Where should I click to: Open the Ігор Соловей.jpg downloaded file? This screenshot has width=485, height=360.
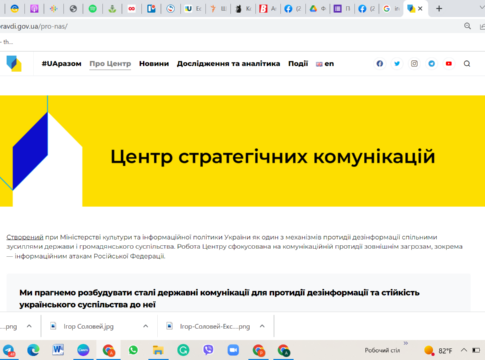88,326
